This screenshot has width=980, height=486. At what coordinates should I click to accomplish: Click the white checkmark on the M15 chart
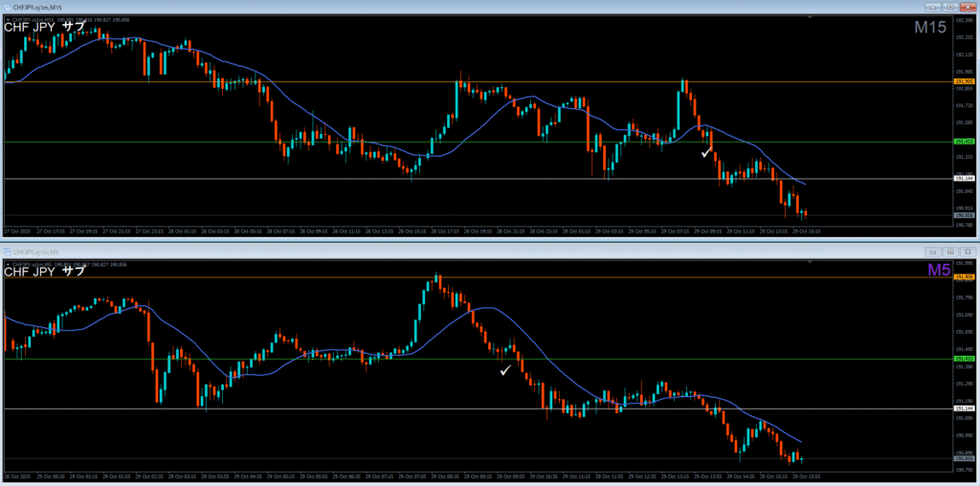tap(706, 152)
